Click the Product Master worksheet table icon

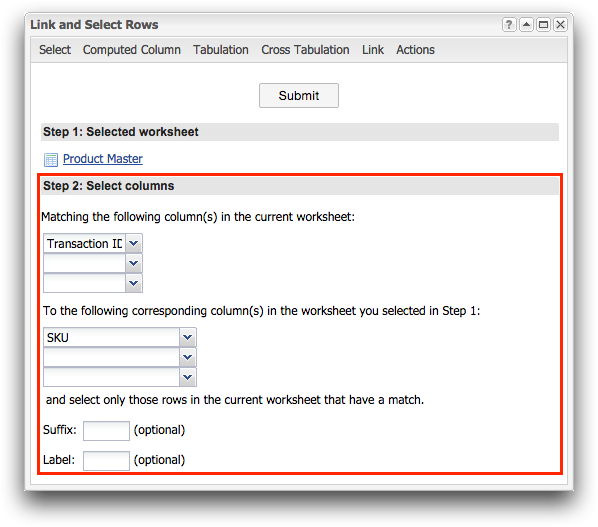point(51,159)
